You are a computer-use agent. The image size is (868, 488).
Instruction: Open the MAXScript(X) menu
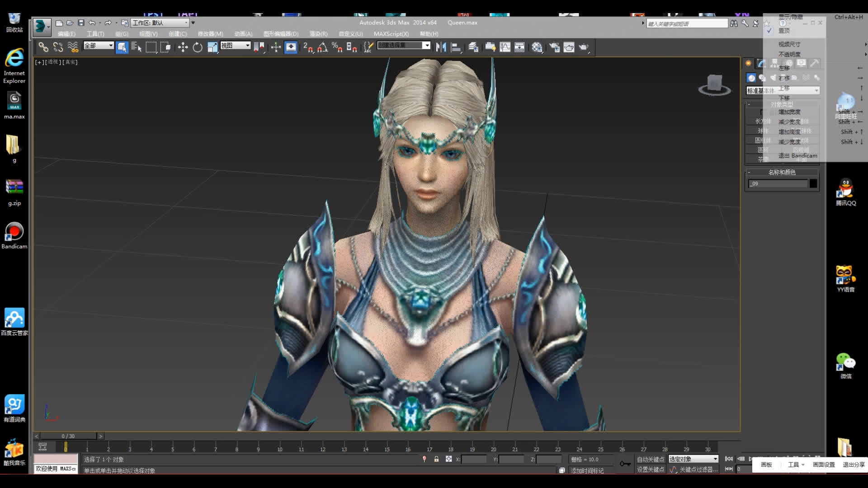pyautogui.click(x=391, y=34)
